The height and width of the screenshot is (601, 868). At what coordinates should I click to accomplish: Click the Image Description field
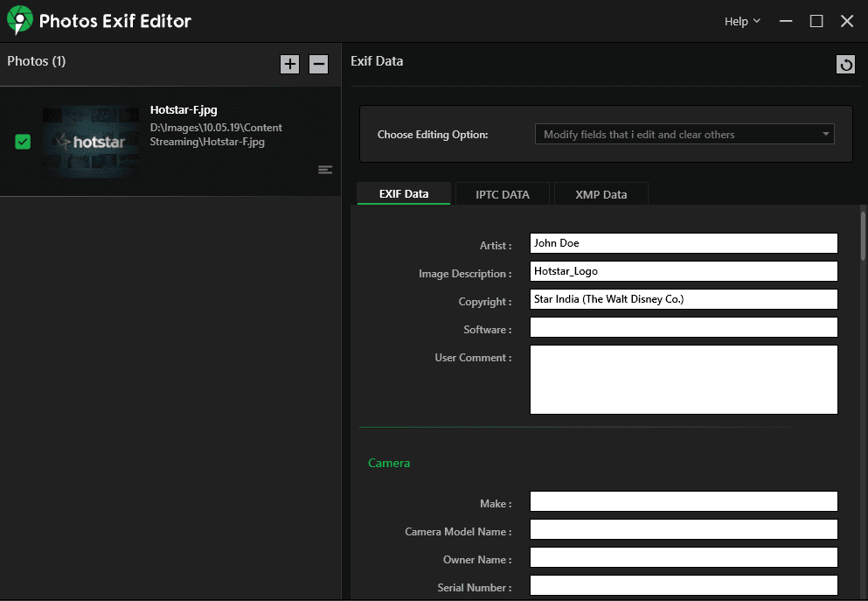684,271
